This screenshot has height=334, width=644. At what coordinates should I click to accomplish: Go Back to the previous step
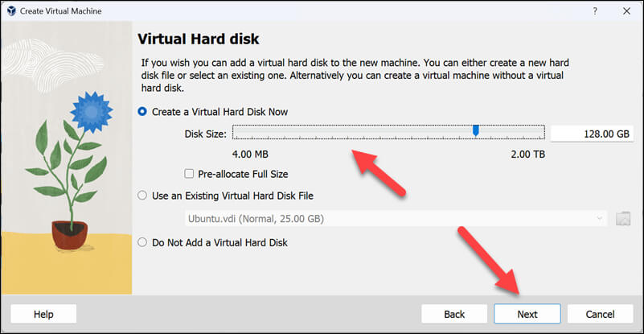pos(454,314)
